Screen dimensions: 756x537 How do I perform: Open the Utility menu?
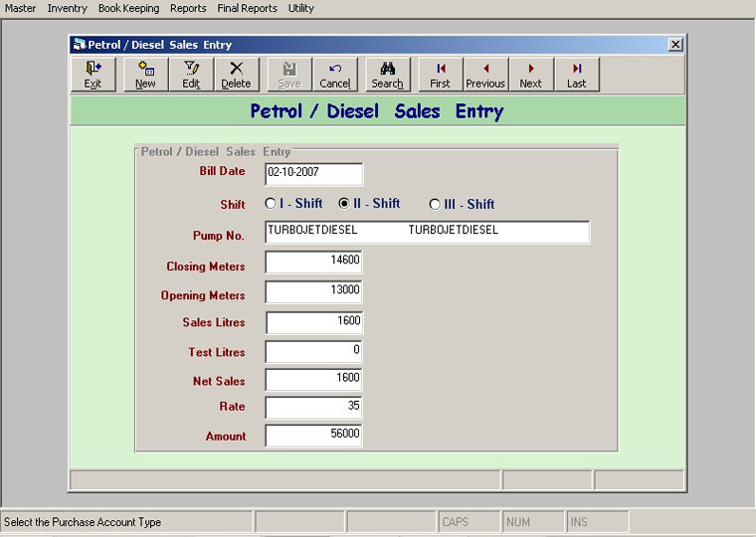[x=300, y=8]
